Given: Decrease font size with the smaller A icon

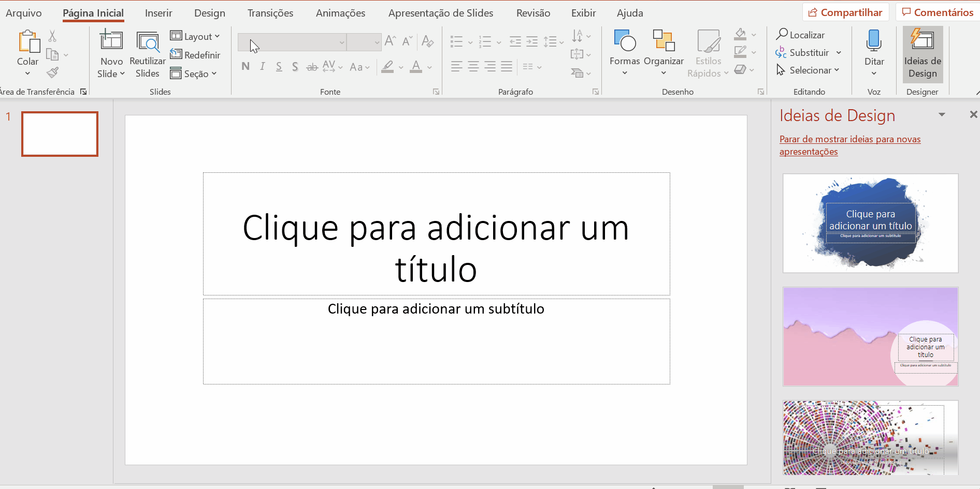Looking at the screenshot, I should pos(408,41).
